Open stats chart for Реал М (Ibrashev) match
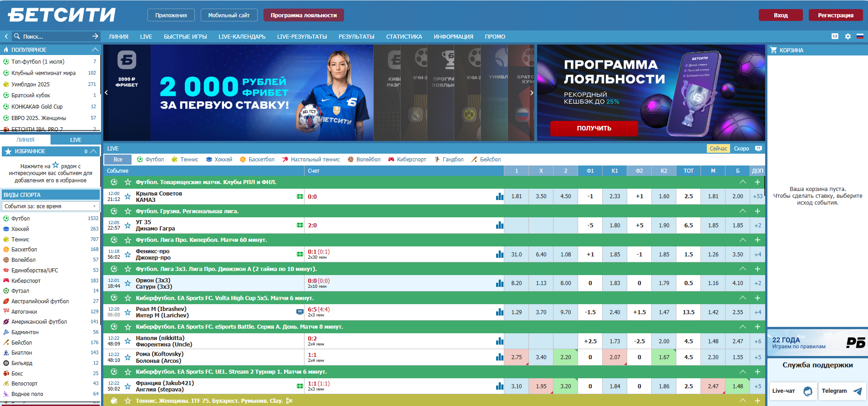This screenshot has height=406, width=868. (x=500, y=312)
